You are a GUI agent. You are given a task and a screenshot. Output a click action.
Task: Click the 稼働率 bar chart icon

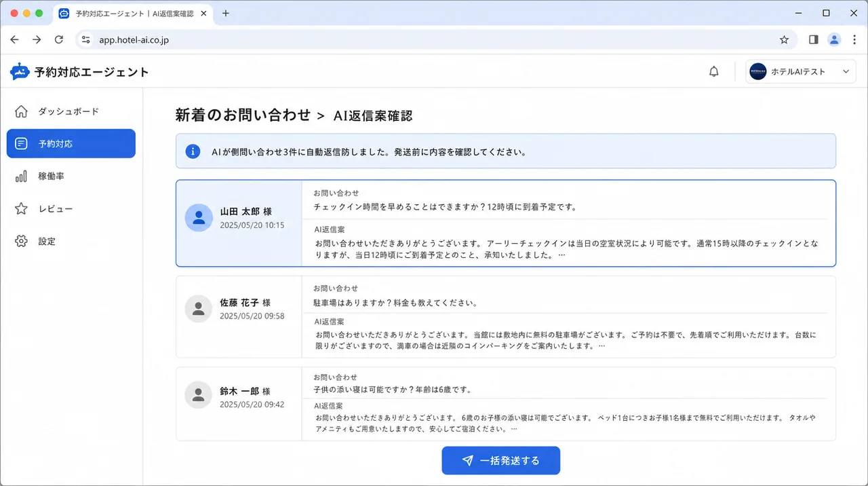coord(21,176)
